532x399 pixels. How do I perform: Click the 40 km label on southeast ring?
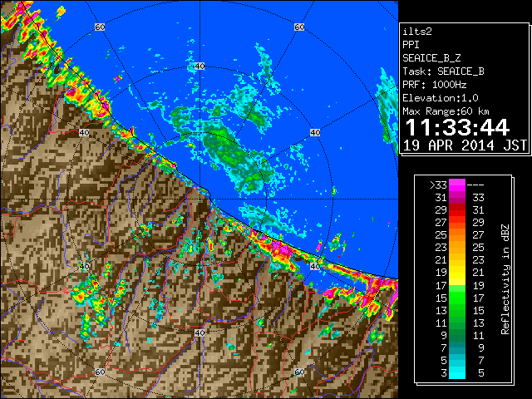(x=315, y=266)
